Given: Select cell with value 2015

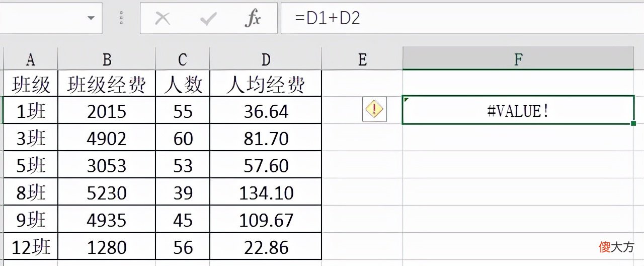Looking at the screenshot, I should point(107,110).
